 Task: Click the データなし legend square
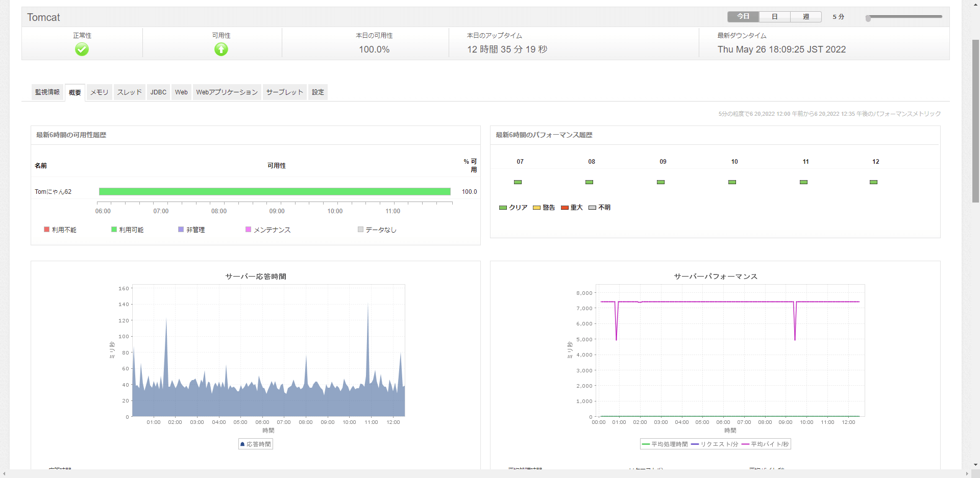pos(360,230)
